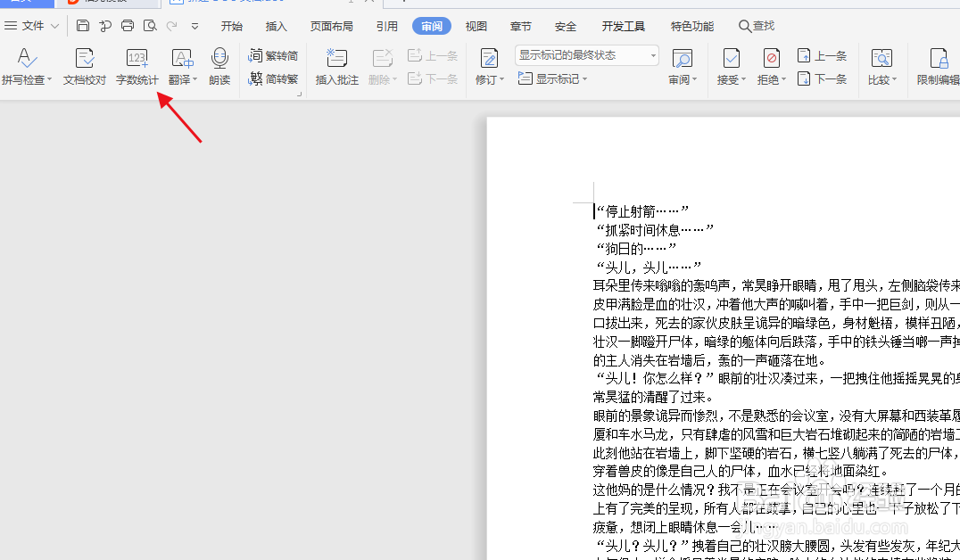960x560 pixels.
Task: Open print preview icon
Action: click(150, 26)
